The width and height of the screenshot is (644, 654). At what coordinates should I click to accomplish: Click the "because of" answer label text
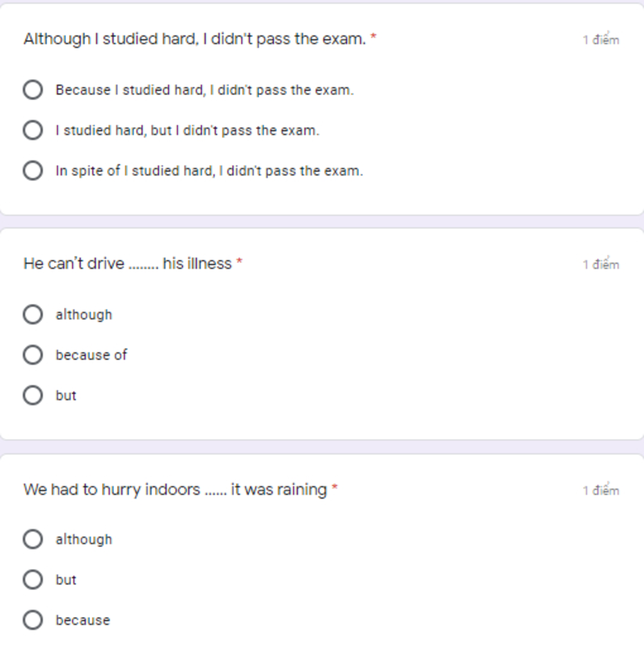(91, 355)
